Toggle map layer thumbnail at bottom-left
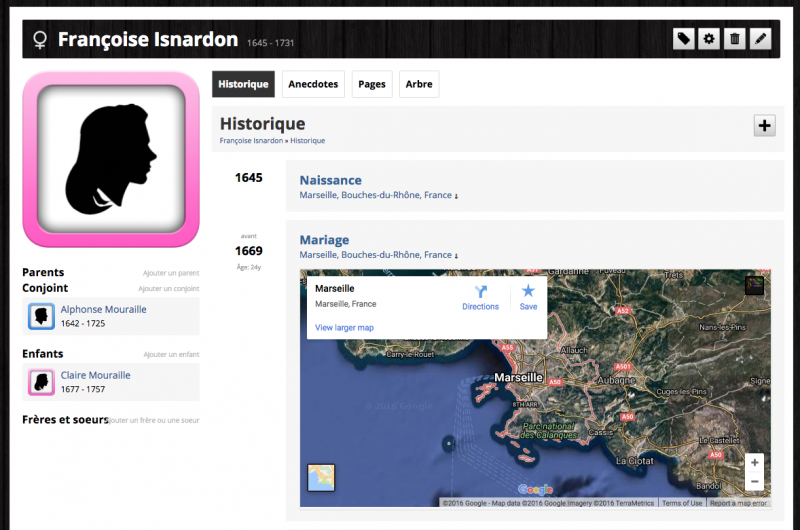This screenshot has width=800, height=530. tap(321, 478)
